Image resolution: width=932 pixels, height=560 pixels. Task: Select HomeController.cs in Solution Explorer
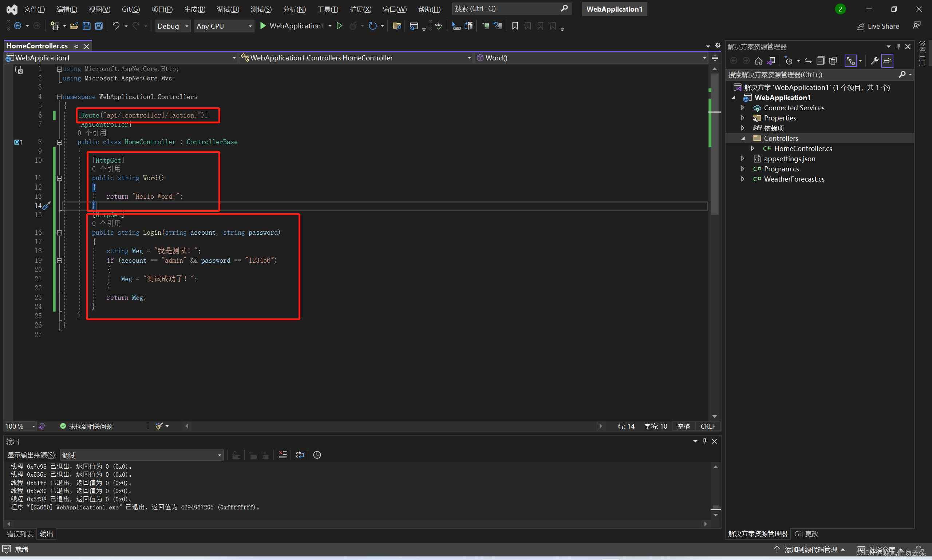[803, 149]
